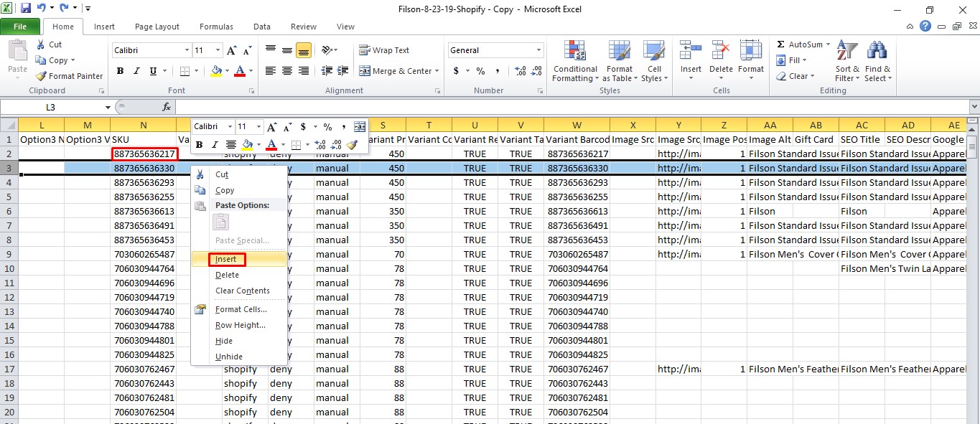
Task: Select the column W header
Action: pos(577,125)
